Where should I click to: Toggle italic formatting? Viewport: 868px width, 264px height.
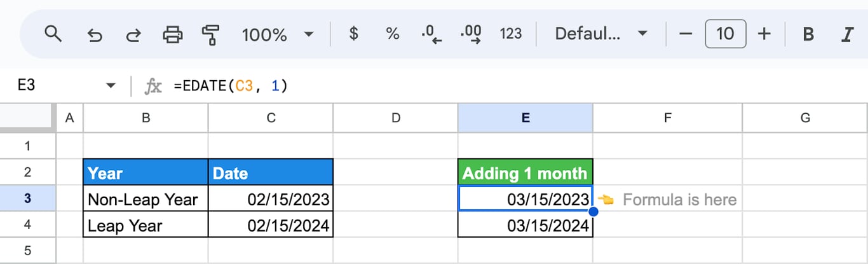[x=846, y=34]
